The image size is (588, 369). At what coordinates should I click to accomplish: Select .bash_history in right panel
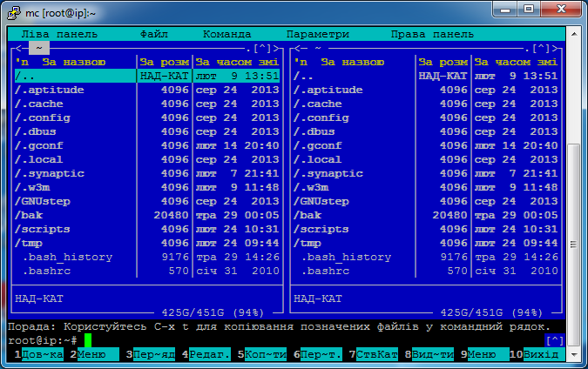point(426,257)
